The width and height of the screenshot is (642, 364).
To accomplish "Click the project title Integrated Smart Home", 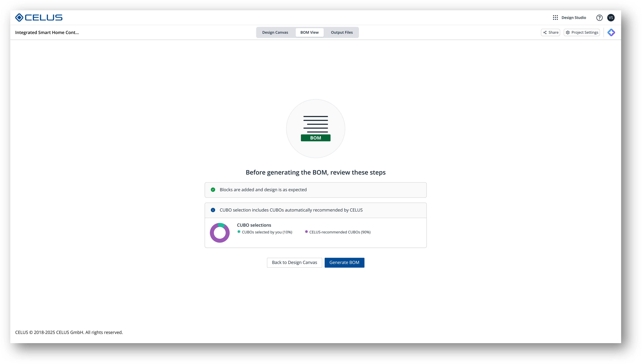I will point(47,32).
